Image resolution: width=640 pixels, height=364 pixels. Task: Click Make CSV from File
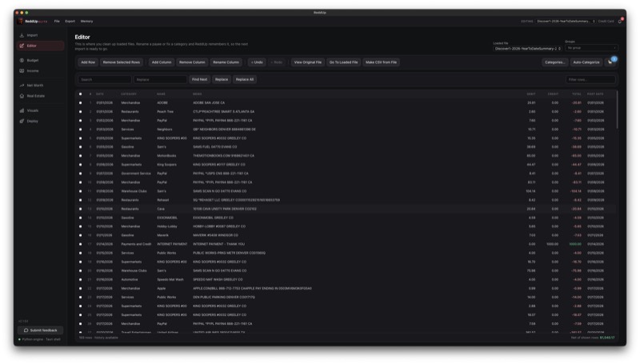click(381, 62)
